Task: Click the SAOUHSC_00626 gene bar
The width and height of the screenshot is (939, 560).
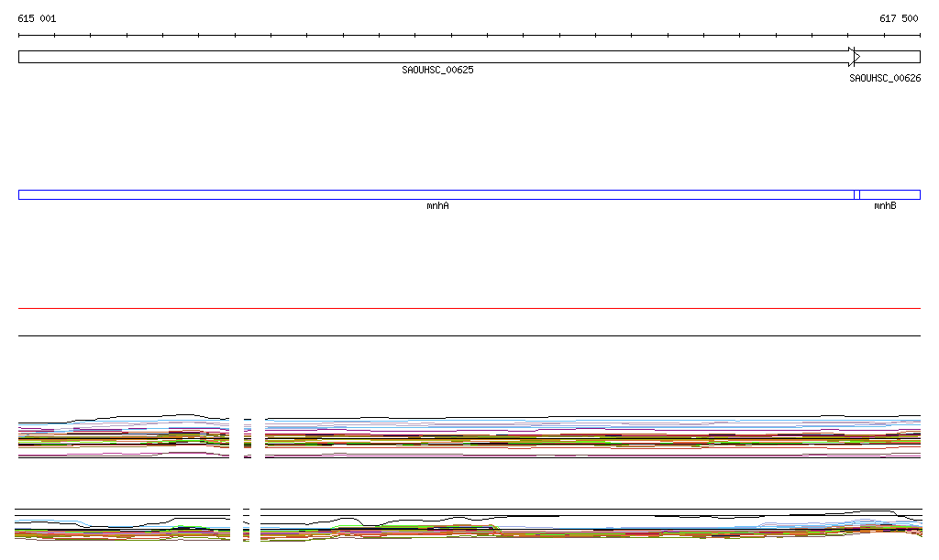Action: pyautogui.click(x=889, y=57)
